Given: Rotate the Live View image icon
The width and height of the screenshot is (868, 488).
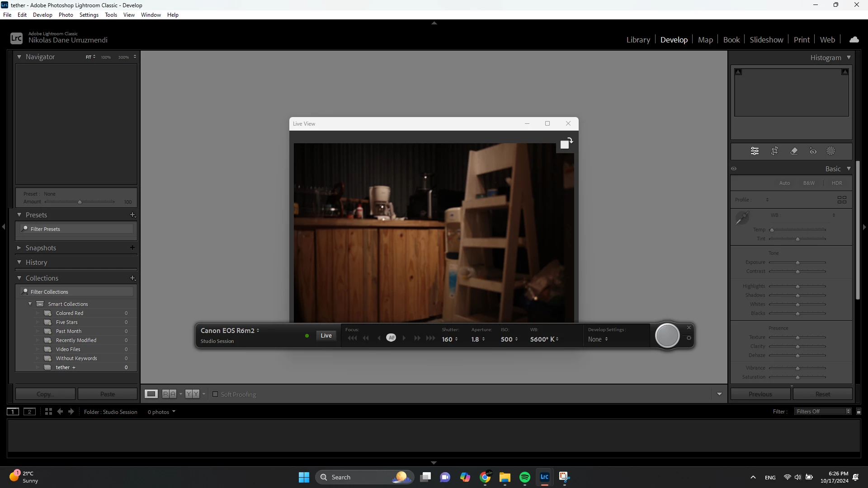Looking at the screenshot, I should click(x=566, y=143).
